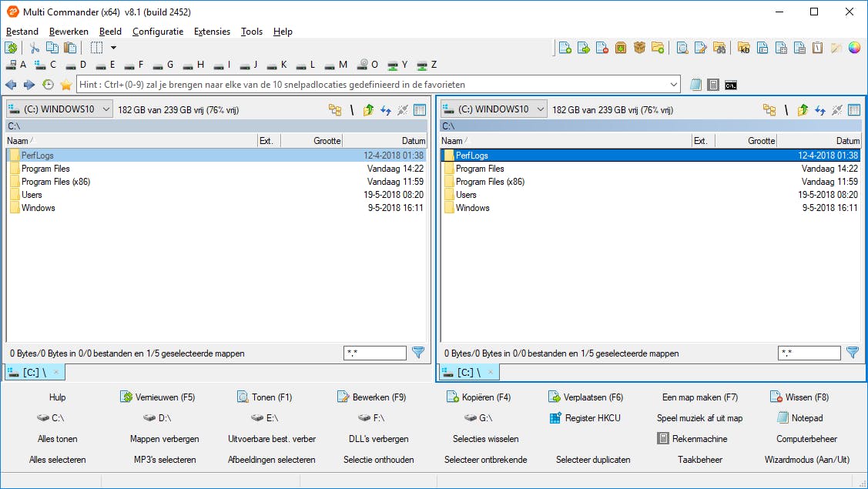
Task: Click the refresh icon in the main toolbar
Action: click(11, 49)
